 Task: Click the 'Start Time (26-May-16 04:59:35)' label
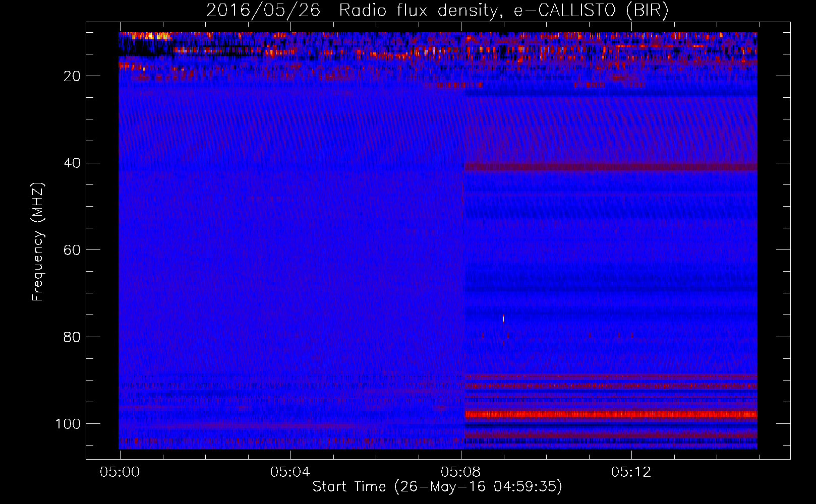coord(437,487)
